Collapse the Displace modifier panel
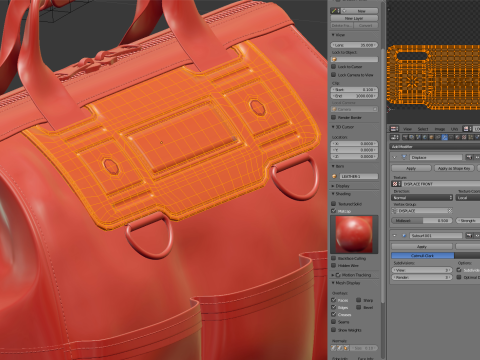 tap(395, 157)
